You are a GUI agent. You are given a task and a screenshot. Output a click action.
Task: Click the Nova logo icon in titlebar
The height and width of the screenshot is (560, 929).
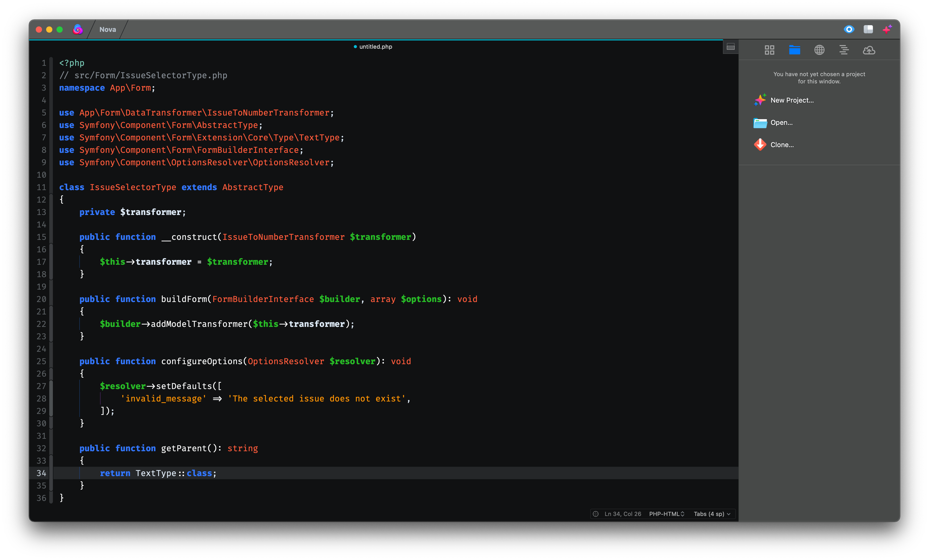[78, 29]
